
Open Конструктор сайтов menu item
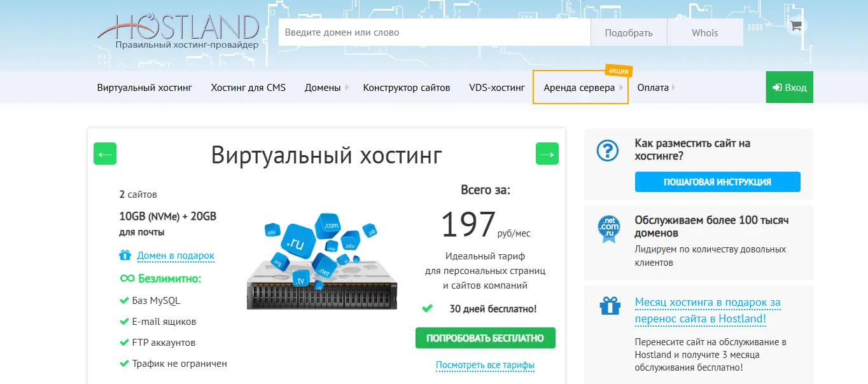[x=407, y=88]
